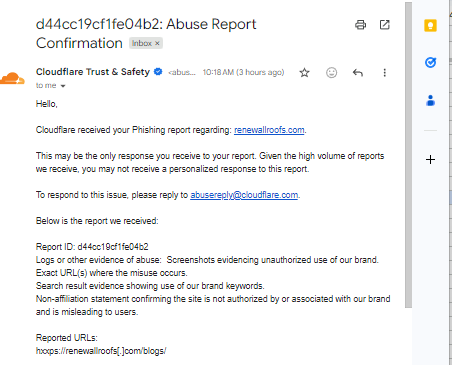
Task: Open Contacts in side panel
Action: 430,100
